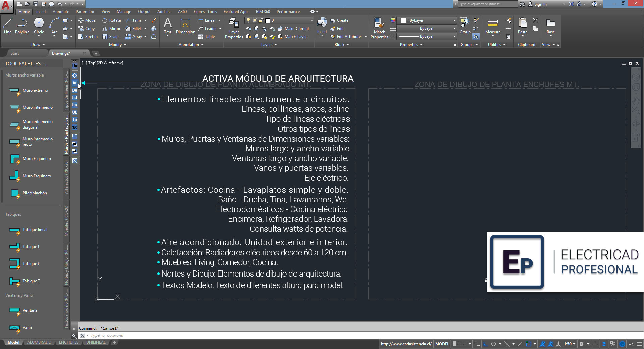644x349 pixels.
Task: Open the Parametric ribbon tab
Action: [x=85, y=12]
